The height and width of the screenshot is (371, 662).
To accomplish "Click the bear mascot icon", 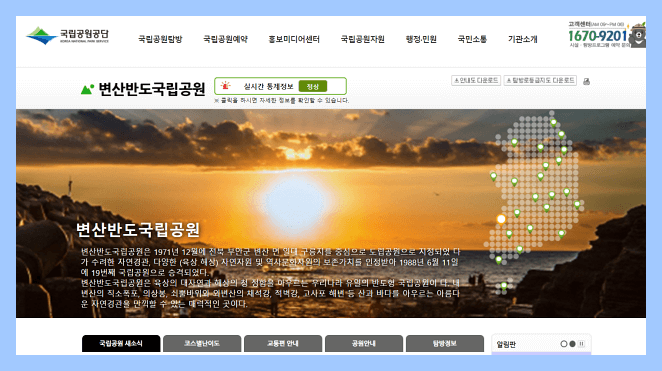I will pos(638,35).
